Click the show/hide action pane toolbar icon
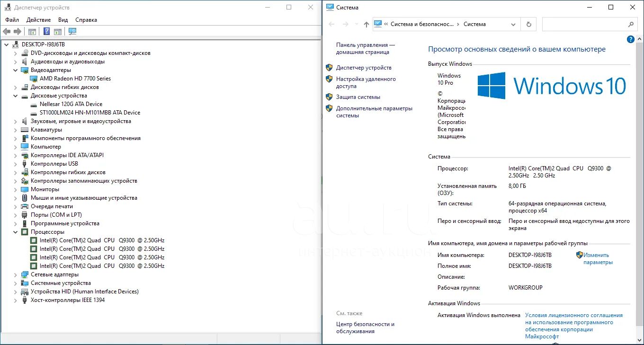 [x=58, y=31]
